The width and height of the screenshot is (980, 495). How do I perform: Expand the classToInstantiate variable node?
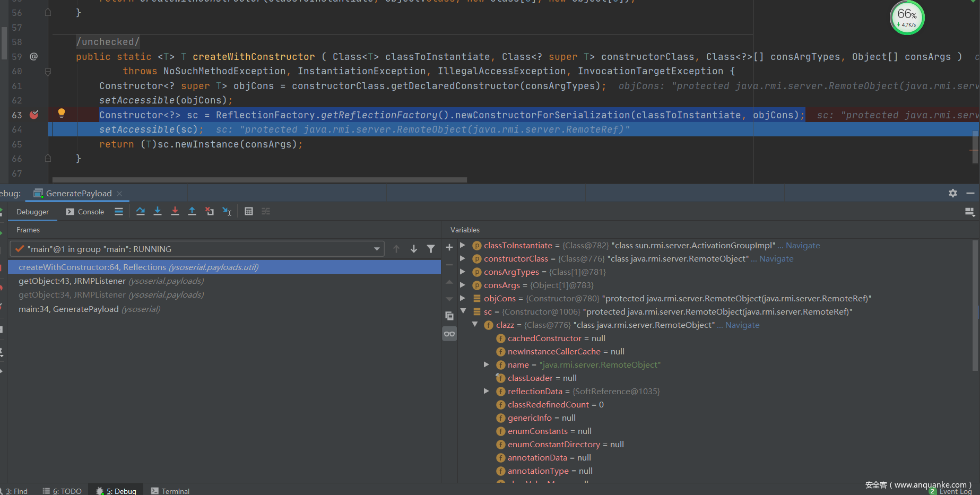[x=463, y=245]
